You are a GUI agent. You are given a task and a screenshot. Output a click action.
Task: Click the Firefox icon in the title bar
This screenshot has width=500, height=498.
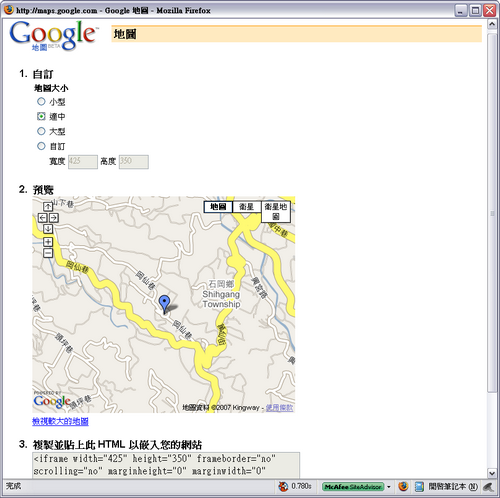click(9, 10)
